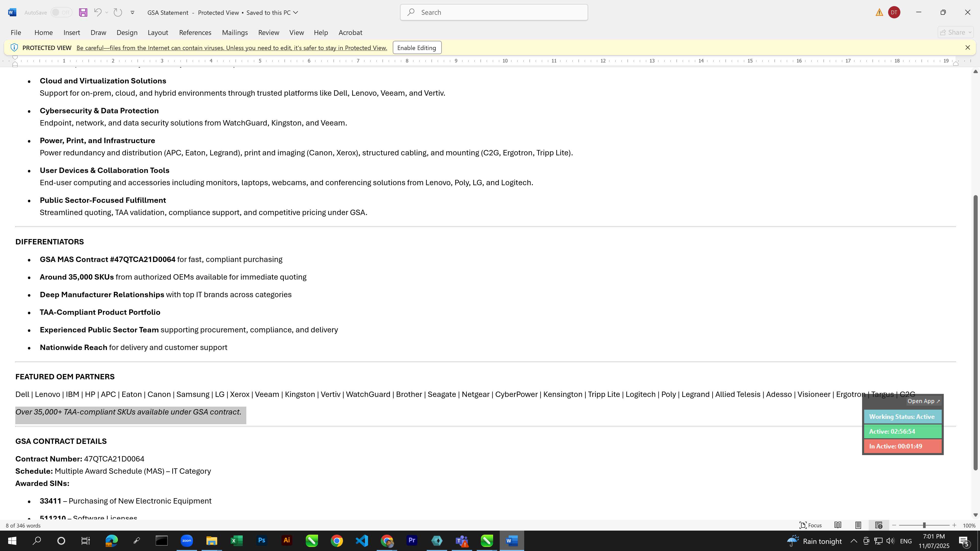The height and width of the screenshot is (551, 980).
Task: Open Premiere Pro from taskbar
Action: click(412, 541)
